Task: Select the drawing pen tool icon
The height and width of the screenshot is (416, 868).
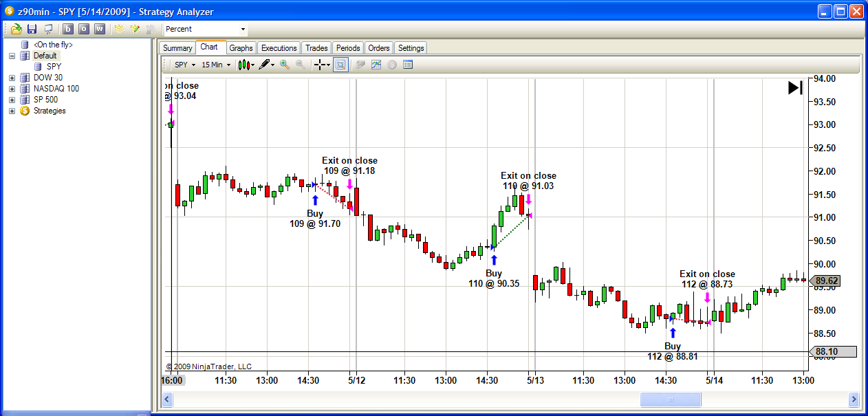Action: (x=264, y=65)
